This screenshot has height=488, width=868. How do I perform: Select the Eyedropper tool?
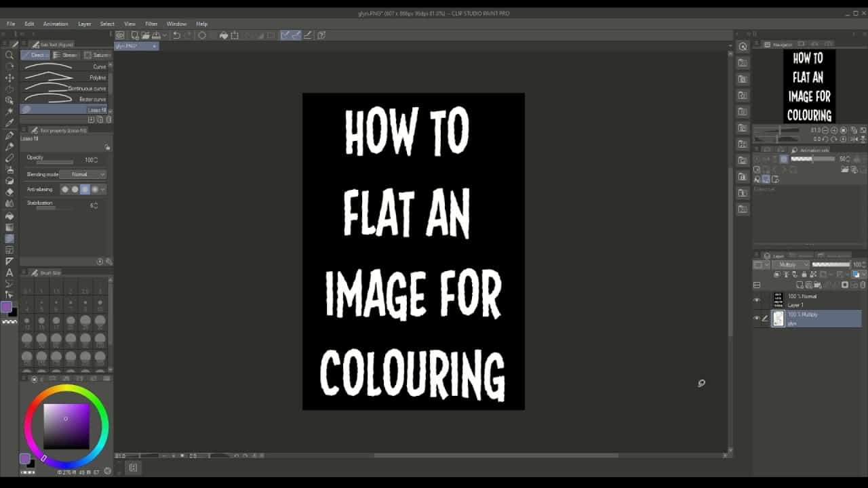click(x=9, y=123)
